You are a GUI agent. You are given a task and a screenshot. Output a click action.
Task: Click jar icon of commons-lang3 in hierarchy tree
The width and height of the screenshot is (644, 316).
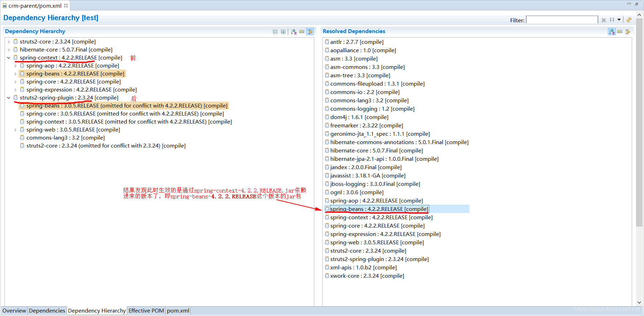pyautogui.click(x=22, y=137)
